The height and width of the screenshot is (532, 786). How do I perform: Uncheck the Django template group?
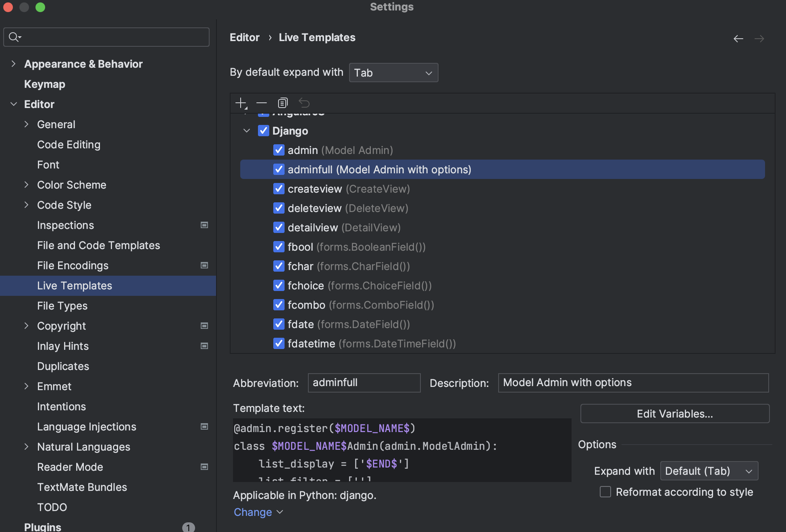coord(264,131)
